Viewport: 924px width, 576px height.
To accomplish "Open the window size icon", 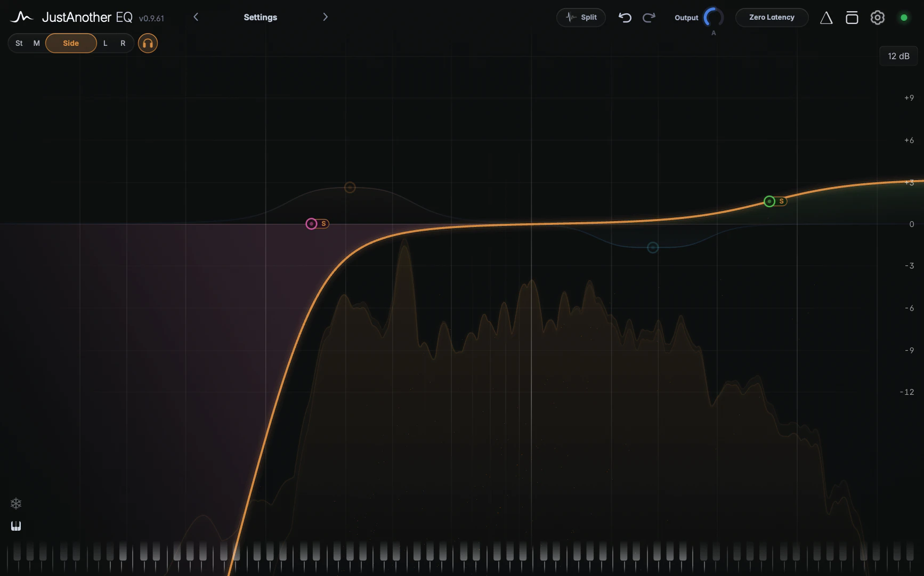I will click(x=852, y=18).
